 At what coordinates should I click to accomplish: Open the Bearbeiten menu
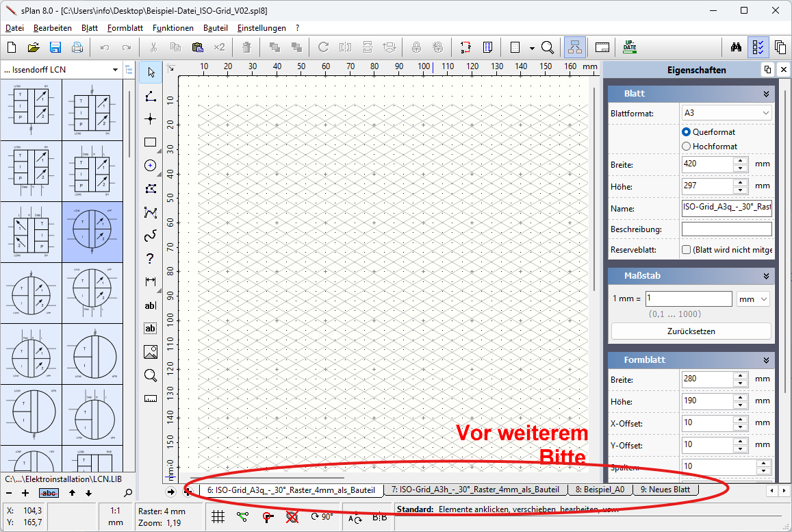point(53,28)
